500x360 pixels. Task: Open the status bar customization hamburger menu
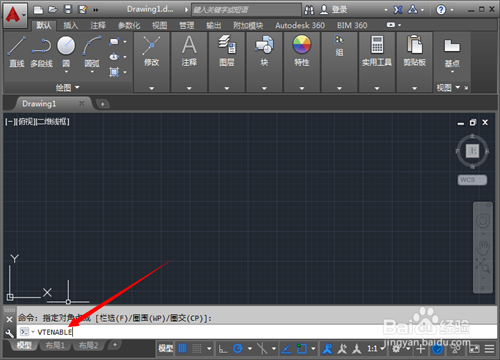point(489,349)
